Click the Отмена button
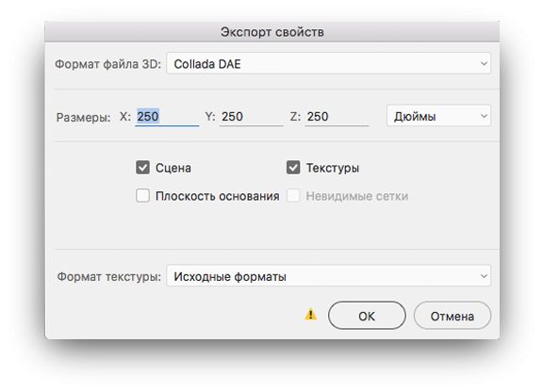Viewport: 543px width, 392px height. point(452,316)
